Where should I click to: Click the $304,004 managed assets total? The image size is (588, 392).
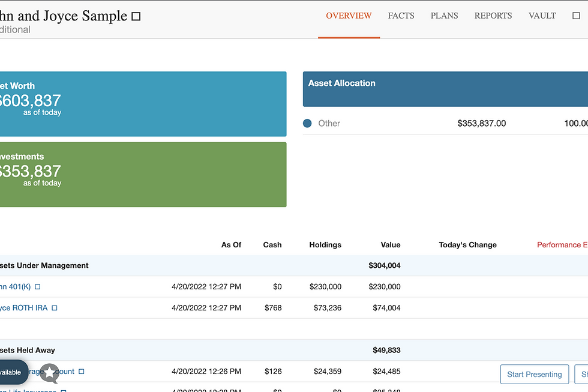pyautogui.click(x=385, y=265)
